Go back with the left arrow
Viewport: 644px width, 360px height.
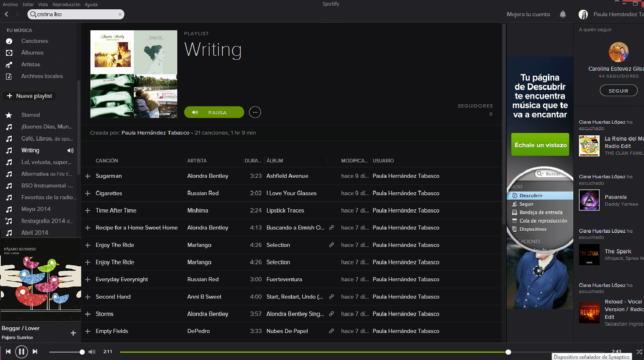(6, 14)
